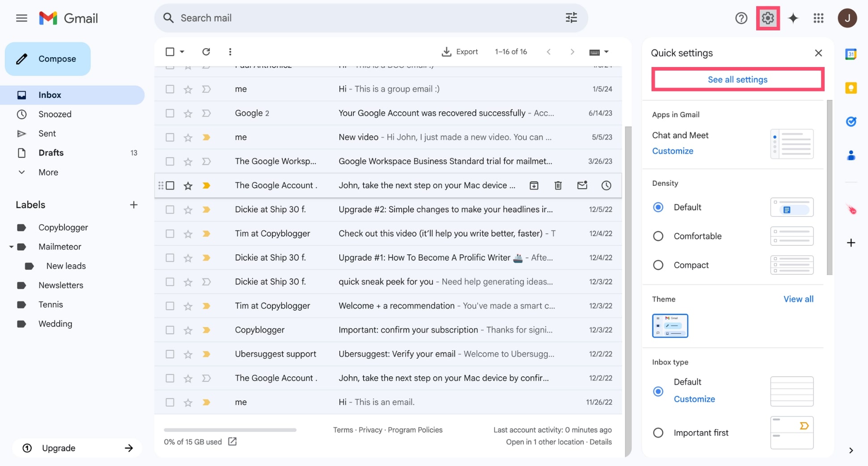Close the Quick settings panel
This screenshot has width=868, height=466.
coord(818,53)
